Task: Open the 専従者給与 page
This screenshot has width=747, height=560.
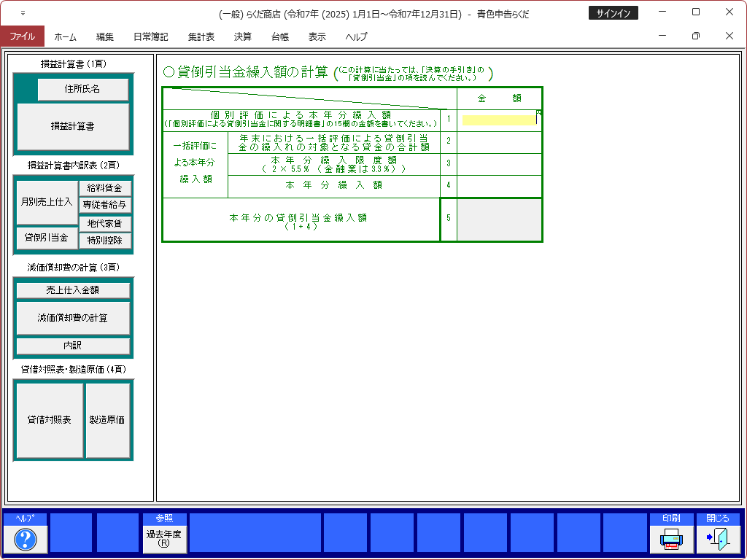Action: [105, 206]
